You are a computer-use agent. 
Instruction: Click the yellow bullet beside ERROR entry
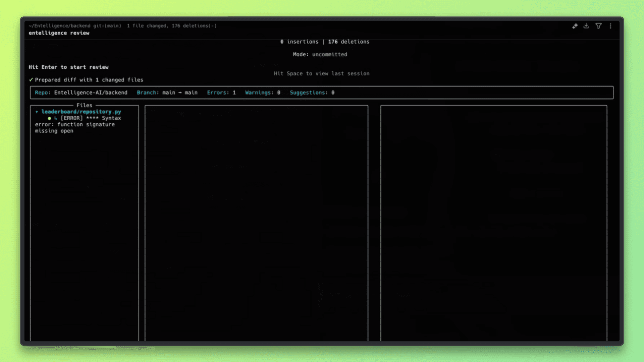click(x=49, y=118)
